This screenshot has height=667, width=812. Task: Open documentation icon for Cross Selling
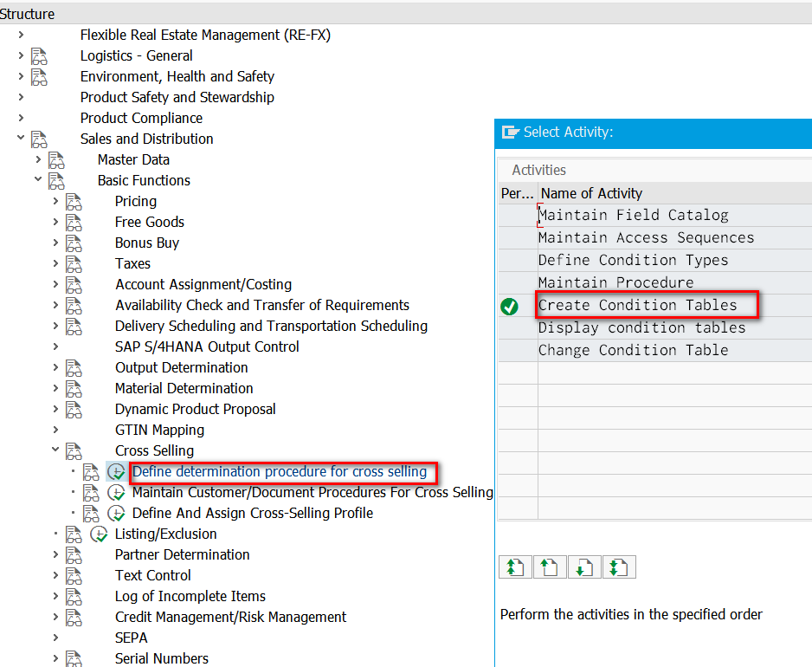[x=74, y=451]
